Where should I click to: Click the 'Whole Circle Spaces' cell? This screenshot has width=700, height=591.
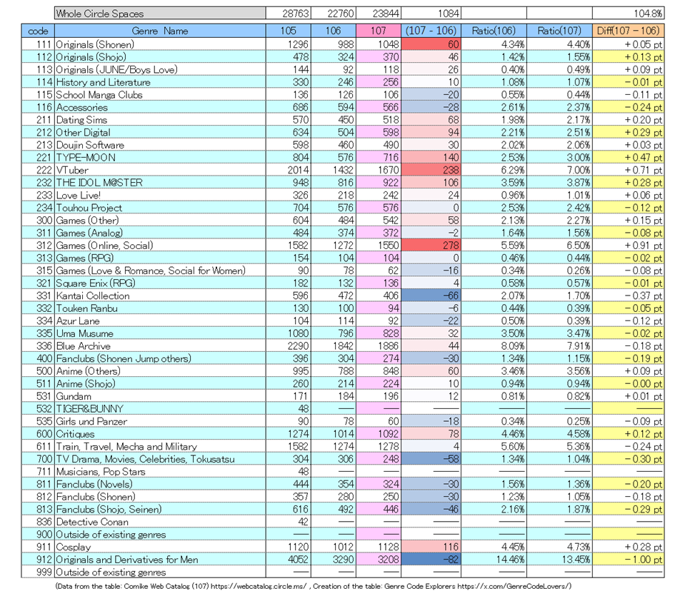[160, 14]
